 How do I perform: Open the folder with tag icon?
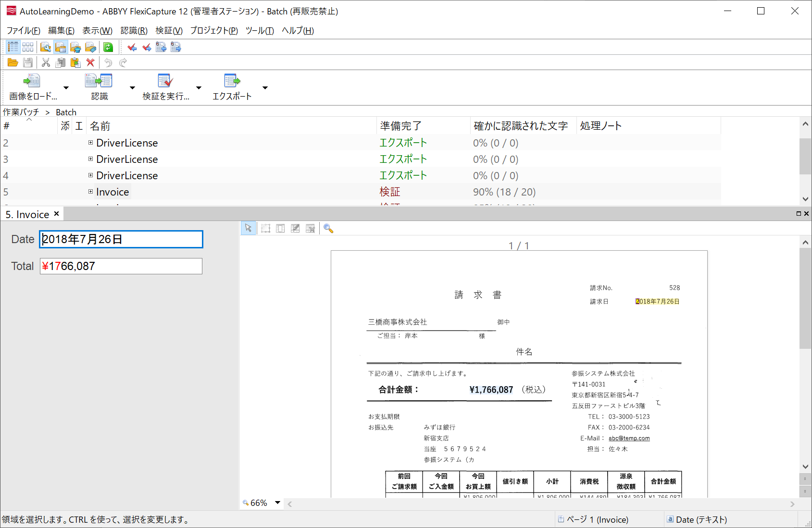[90, 47]
